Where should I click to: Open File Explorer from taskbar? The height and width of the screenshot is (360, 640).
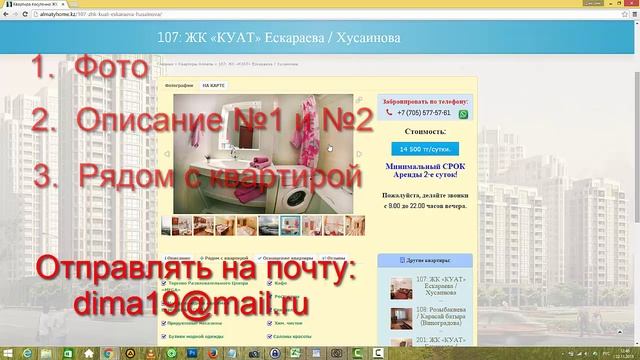pyautogui.click(x=46, y=353)
